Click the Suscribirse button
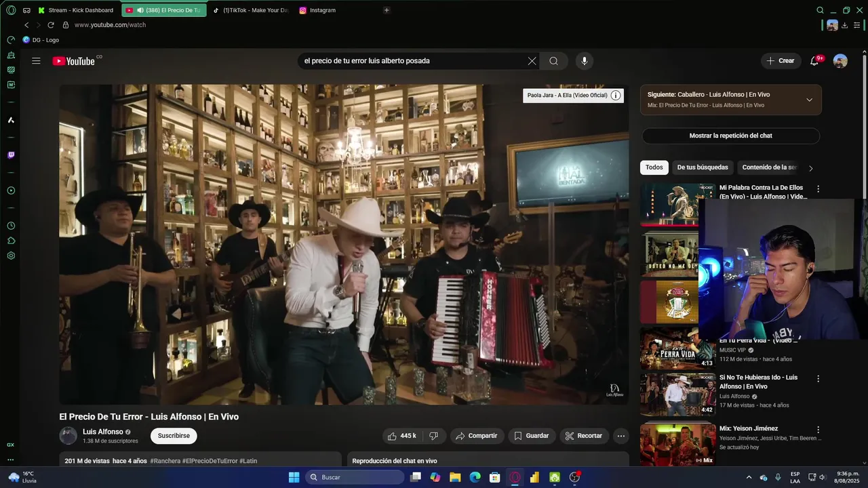The width and height of the screenshot is (868, 488). pyautogui.click(x=174, y=436)
